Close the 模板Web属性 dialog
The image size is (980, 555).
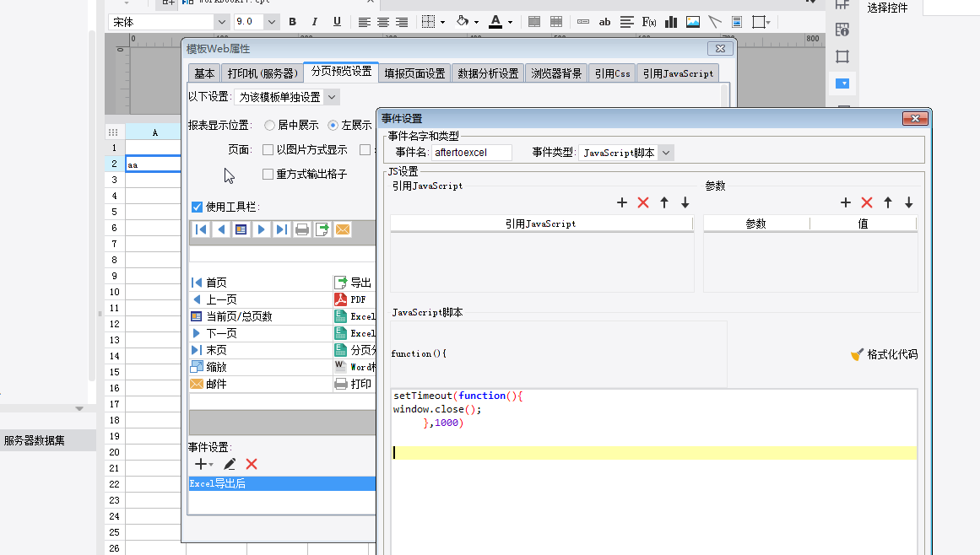pyautogui.click(x=720, y=48)
